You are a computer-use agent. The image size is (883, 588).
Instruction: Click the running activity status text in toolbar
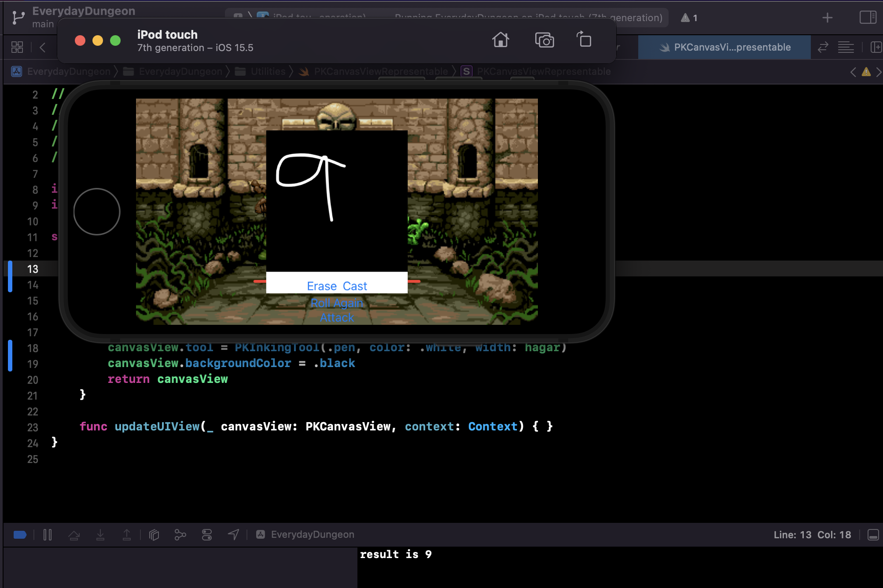pyautogui.click(x=528, y=18)
